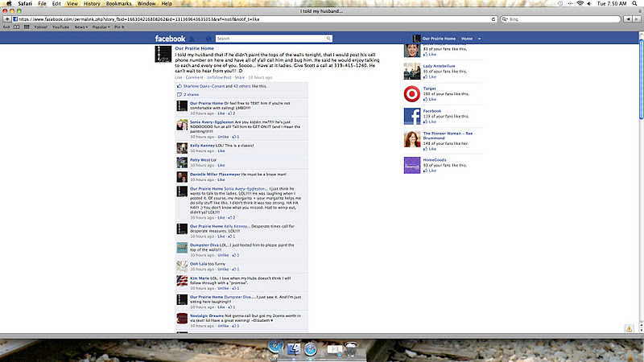Open the Window menu
644x362 pixels.
tap(147, 3)
